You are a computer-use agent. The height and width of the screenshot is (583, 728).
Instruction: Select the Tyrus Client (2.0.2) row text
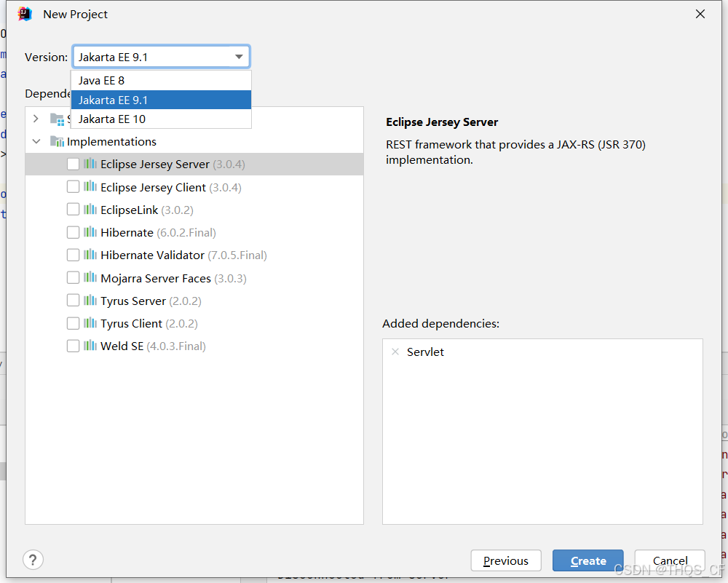149,324
